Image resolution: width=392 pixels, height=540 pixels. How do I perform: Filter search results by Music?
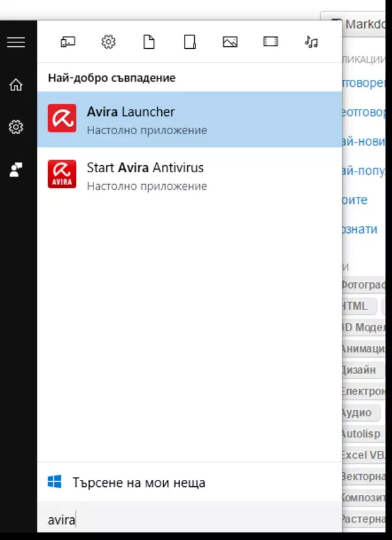coord(311,42)
